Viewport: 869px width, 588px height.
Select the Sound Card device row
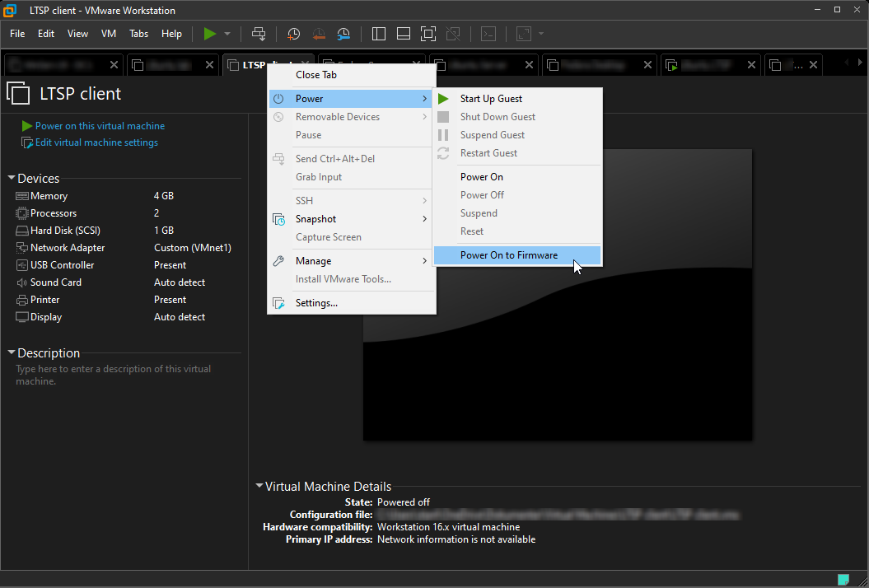[x=125, y=282]
